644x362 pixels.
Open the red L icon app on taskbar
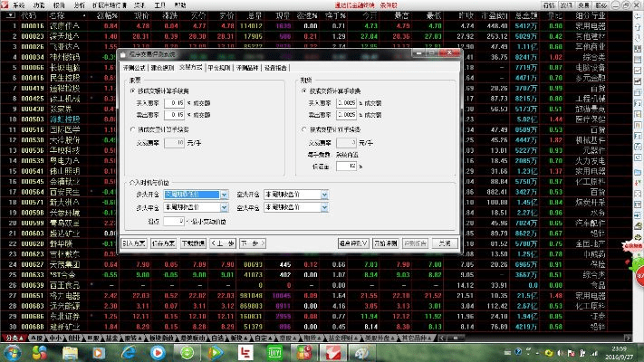pos(245,353)
